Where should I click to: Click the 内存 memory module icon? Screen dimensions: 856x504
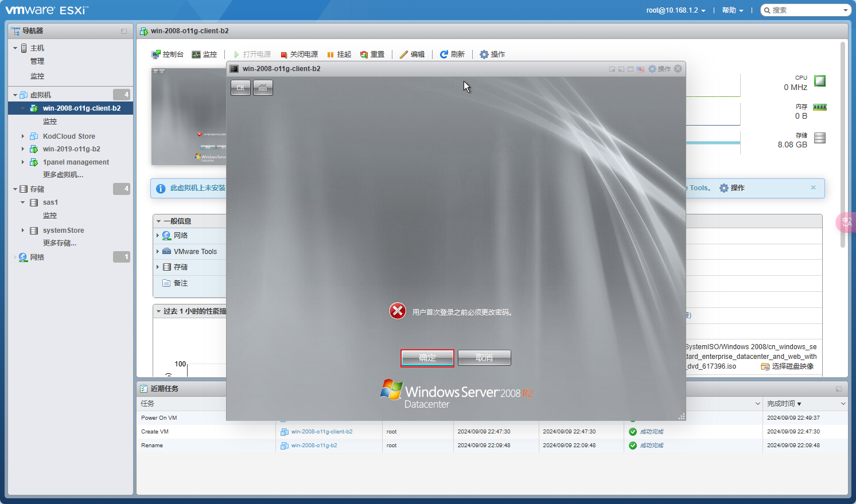tap(820, 107)
